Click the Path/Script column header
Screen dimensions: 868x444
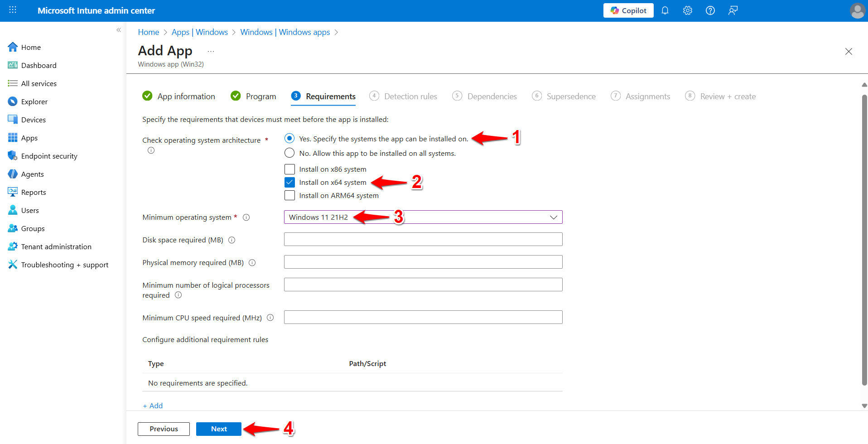[367, 363]
